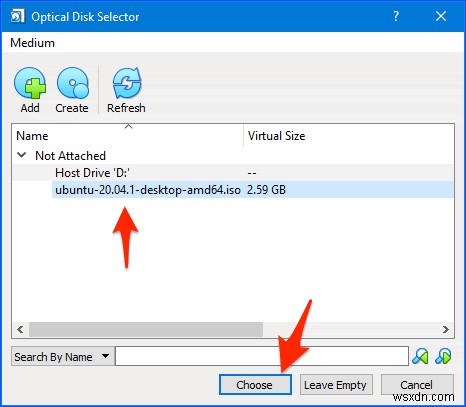Click the horizontal scrollbar thumb
Image resolution: width=466 pixels, height=407 pixels.
point(146,329)
